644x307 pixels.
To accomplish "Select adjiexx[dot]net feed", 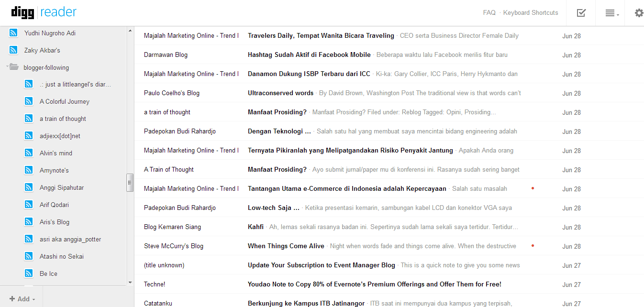I will tap(60, 136).
